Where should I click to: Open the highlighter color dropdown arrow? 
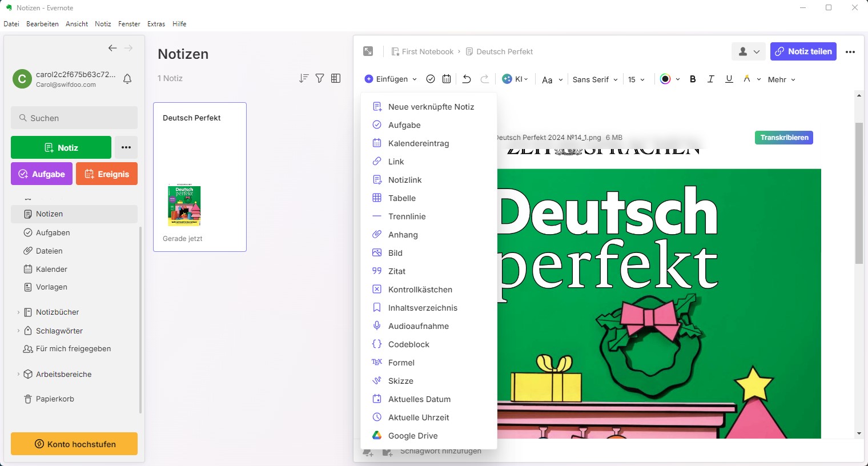point(759,79)
